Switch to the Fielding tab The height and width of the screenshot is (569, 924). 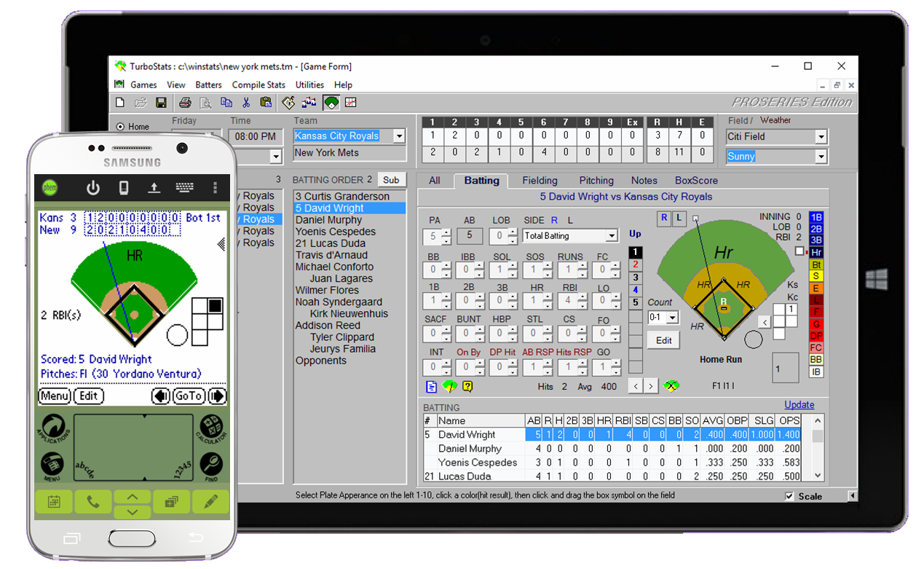click(x=540, y=181)
